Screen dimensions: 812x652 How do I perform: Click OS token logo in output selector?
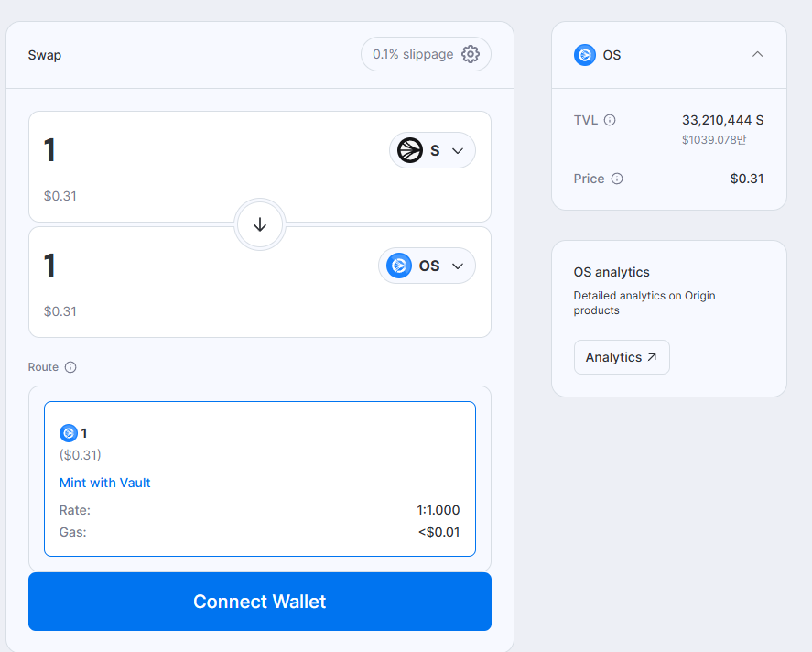(x=399, y=266)
